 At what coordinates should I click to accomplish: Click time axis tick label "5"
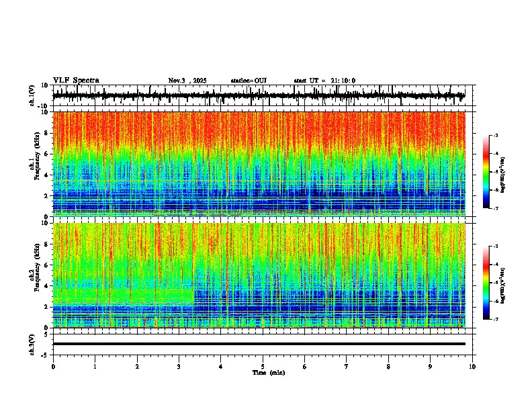click(263, 367)
